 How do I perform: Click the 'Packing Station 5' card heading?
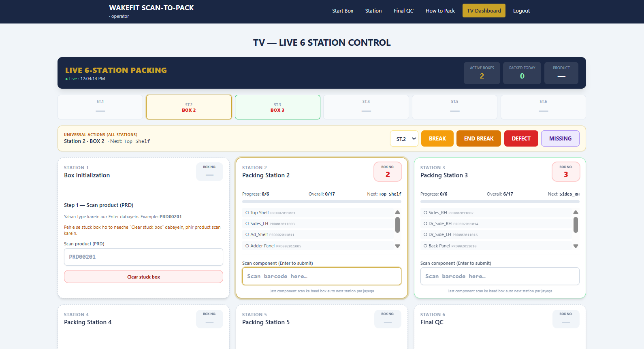tap(266, 322)
